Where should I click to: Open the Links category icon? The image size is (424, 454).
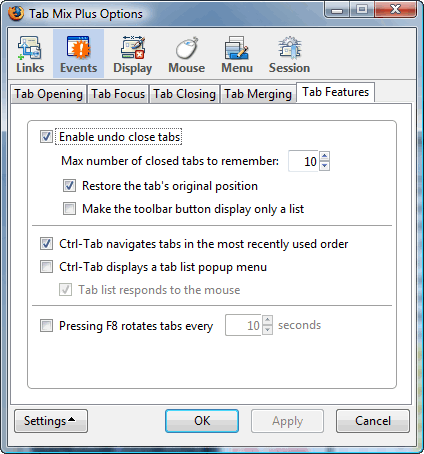[30, 54]
